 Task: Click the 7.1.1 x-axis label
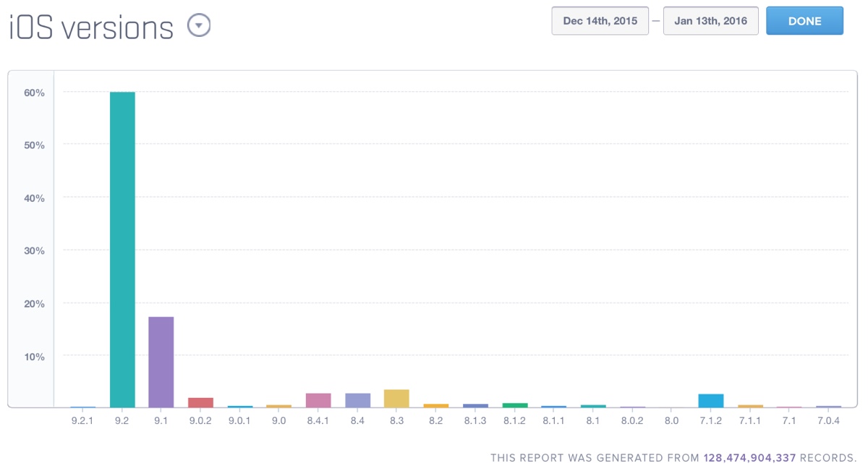tap(750, 420)
